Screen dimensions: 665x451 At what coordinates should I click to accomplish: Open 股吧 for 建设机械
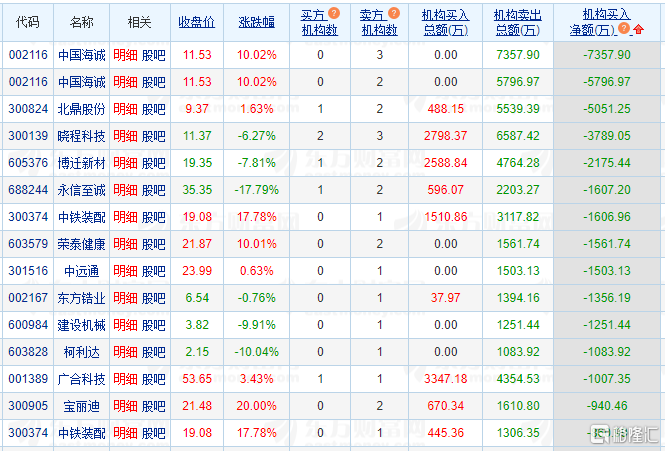[x=153, y=325]
